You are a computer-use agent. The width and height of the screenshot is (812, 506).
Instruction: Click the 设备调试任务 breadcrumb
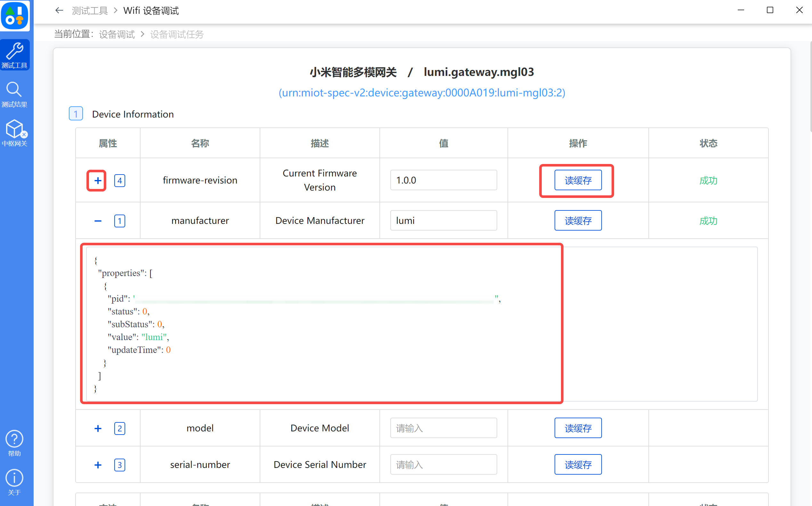pyautogui.click(x=177, y=34)
